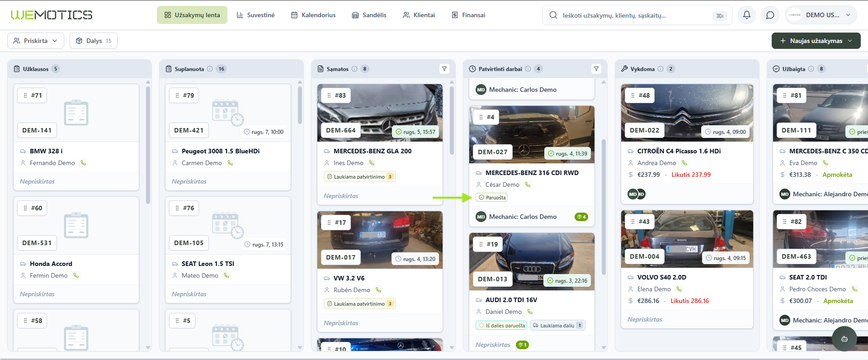This screenshot has width=868, height=360.
Task: Show info for Patvirtinti darbai column
Action: [x=528, y=69]
